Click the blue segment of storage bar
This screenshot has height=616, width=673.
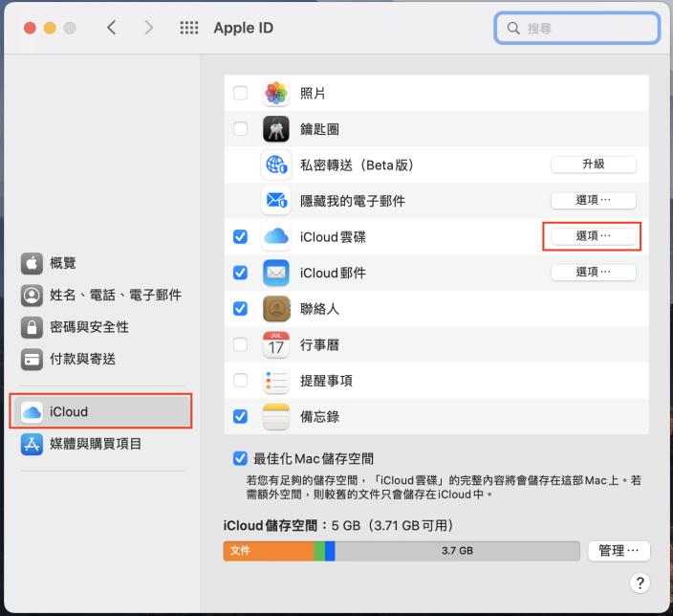point(330,551)
